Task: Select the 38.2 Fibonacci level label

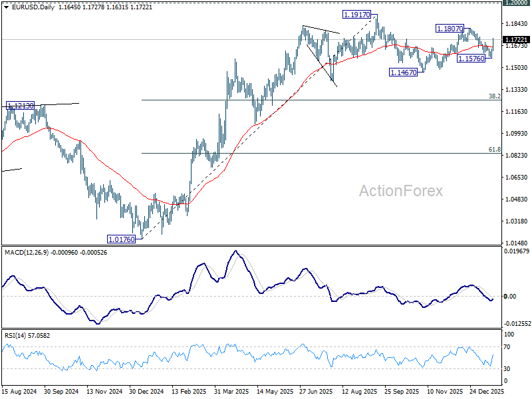Action: [494, 96]
